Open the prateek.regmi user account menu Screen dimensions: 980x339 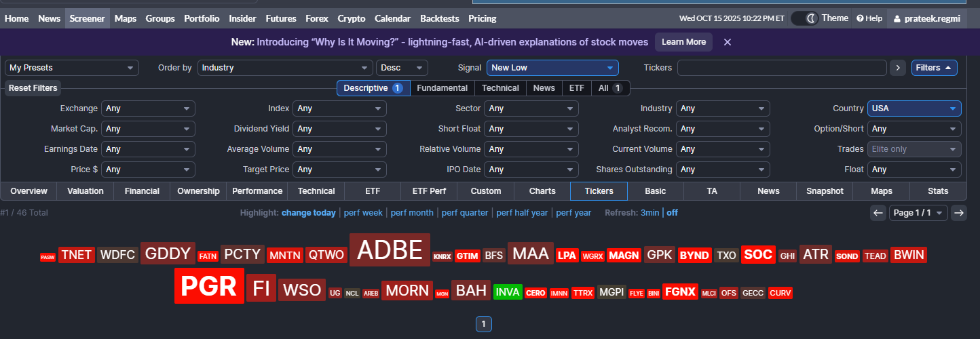pyautogui.click(x=927, y=18)
